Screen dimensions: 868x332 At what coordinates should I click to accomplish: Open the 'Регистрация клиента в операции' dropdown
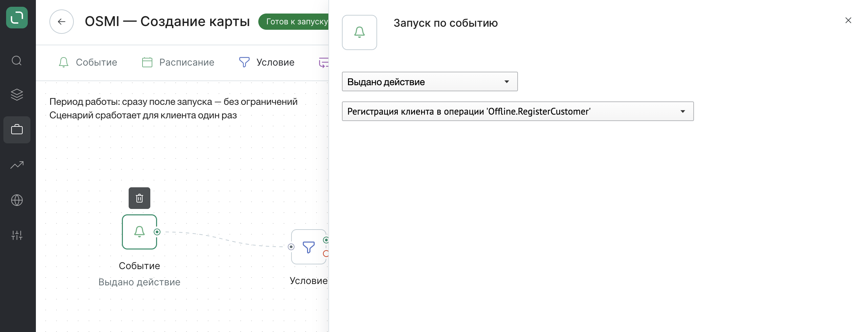click(518, 111)
